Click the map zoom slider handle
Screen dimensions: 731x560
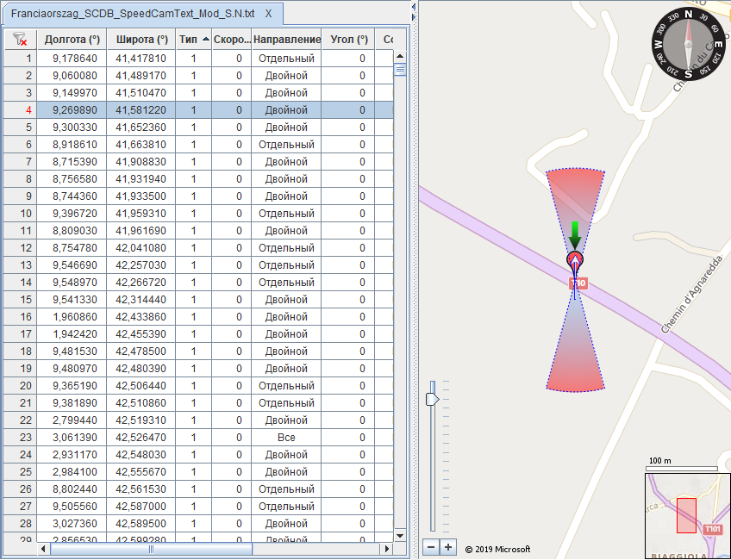point(432,399)
